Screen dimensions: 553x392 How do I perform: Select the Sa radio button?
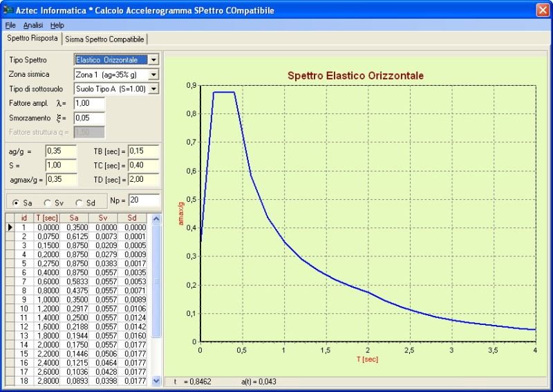click(x=15, y=203)
